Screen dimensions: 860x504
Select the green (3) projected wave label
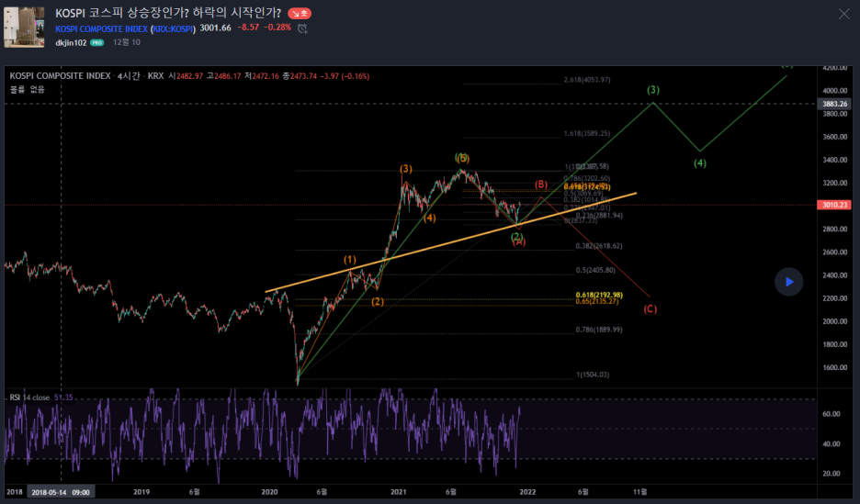point(652,90)
